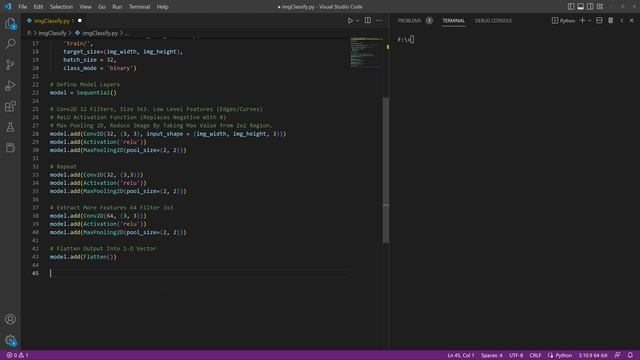Expand the run options dropdown arrow

click(358, 20)
